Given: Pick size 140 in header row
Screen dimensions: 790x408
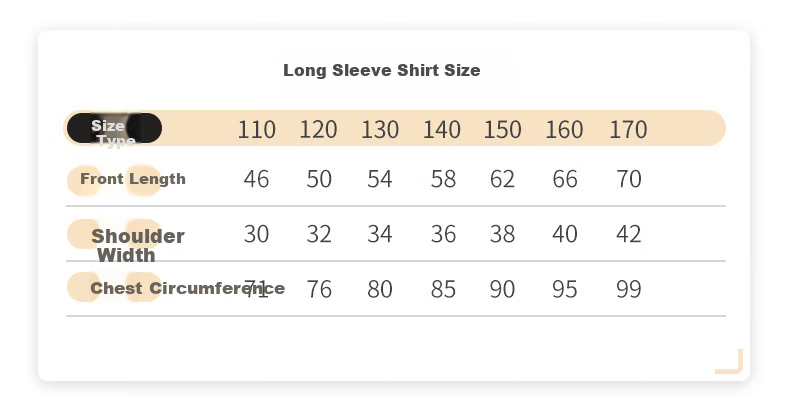Looking at the screenshot, I should 441,129.
